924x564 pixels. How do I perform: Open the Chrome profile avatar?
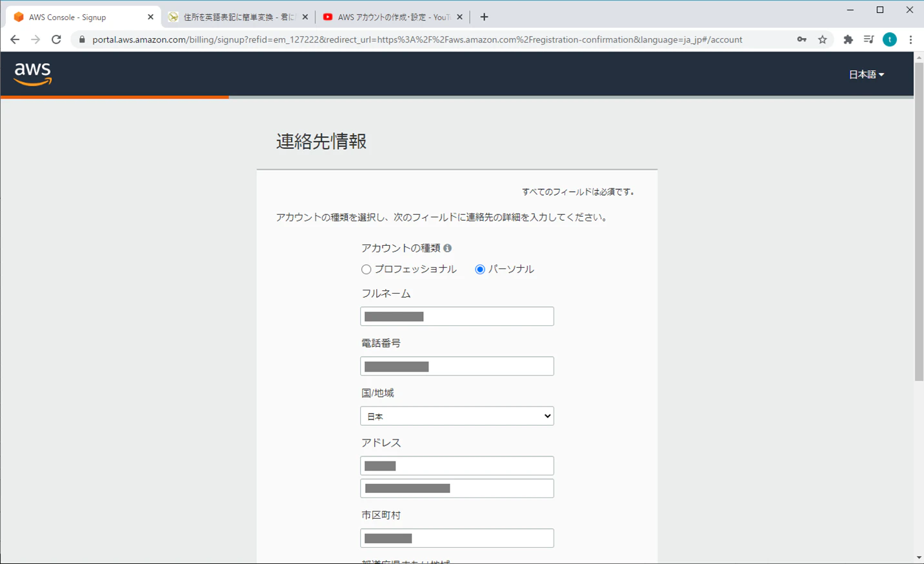click(x=890, y=39)
